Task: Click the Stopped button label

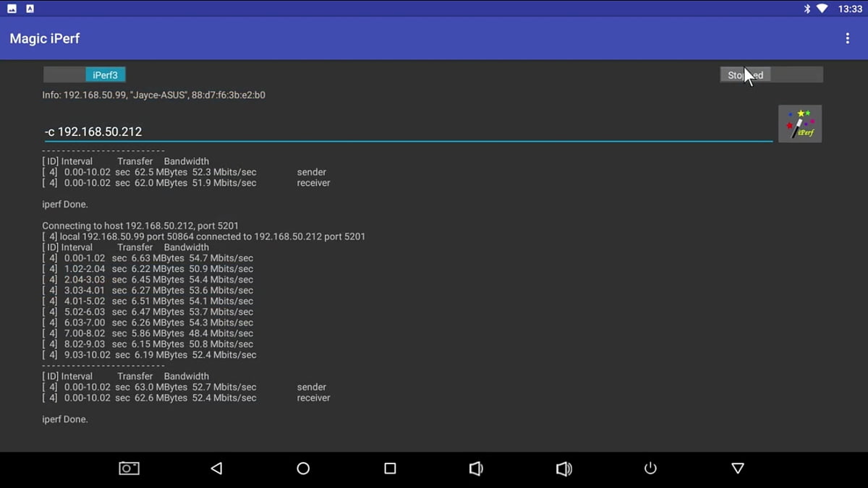Action: click(745, 74)
